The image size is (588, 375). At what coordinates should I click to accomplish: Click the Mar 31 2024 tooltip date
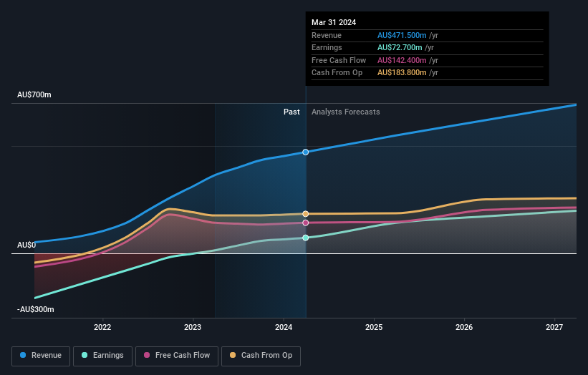(x=334, y=22)
